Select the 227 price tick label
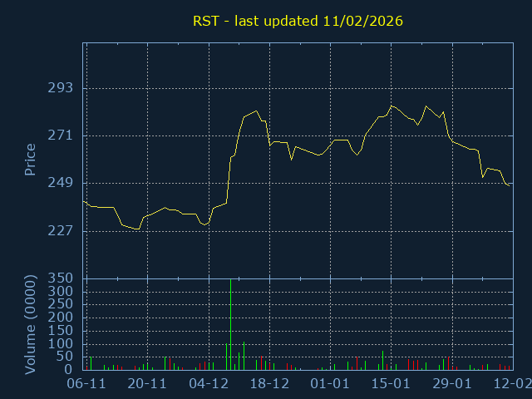This screenshot has height=399, width=532. tap(61, 230)
